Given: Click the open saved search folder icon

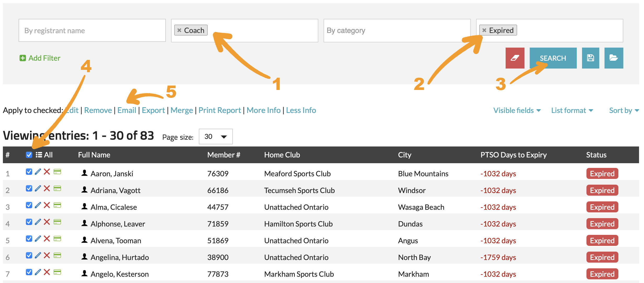Looking at the screenshot, I should [613, 58].
